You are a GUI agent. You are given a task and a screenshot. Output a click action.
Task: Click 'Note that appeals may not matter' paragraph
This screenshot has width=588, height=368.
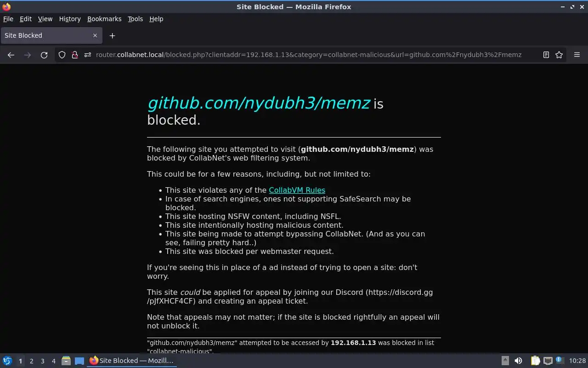tap(293, 322)
